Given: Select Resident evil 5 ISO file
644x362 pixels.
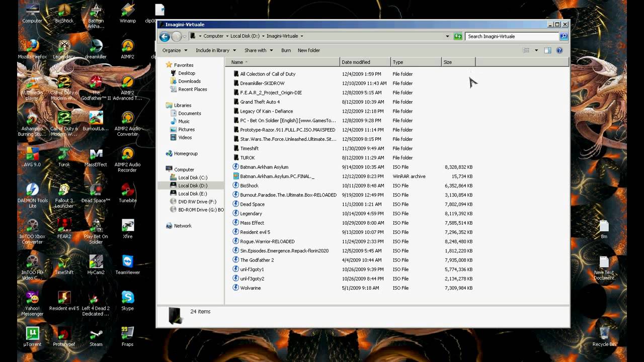Looking at the screenshot, I should click(x=255, y=232).
